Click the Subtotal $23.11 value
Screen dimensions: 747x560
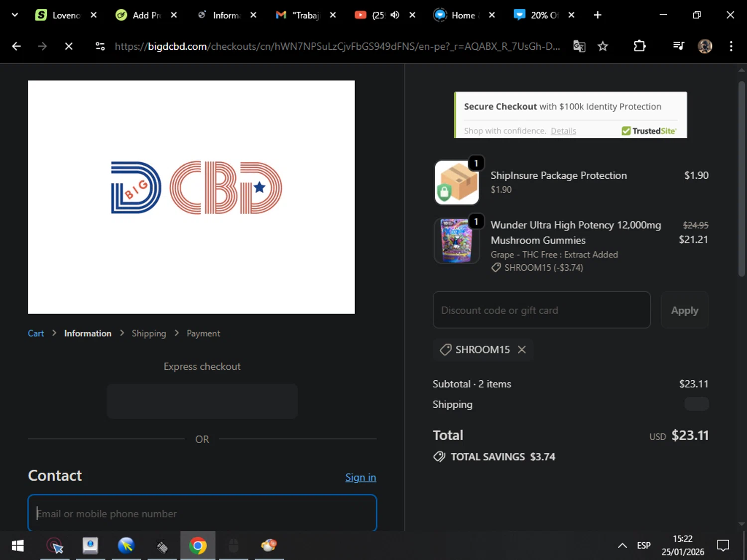click(x=694, y=384)
